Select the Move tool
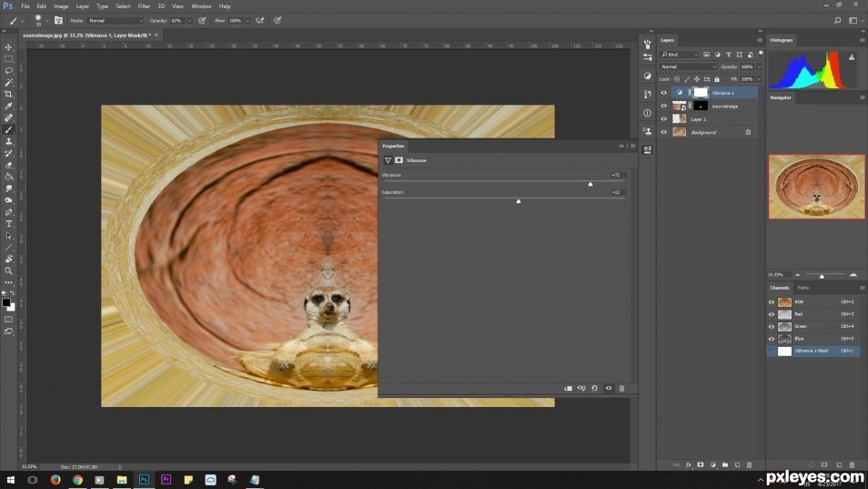Viewport: 868px width, 489px height. (8, 47)
